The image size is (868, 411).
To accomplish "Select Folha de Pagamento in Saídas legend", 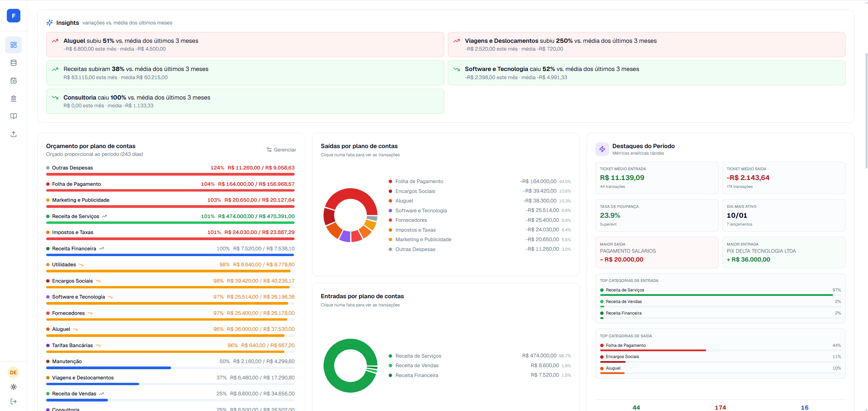I will (419, 181).
